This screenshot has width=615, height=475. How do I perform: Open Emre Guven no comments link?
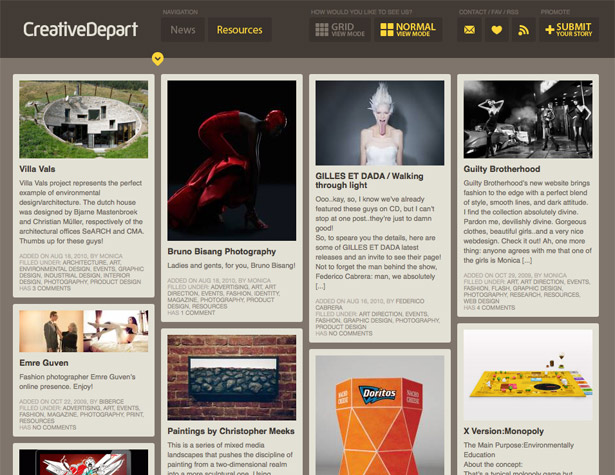point(54,427)
